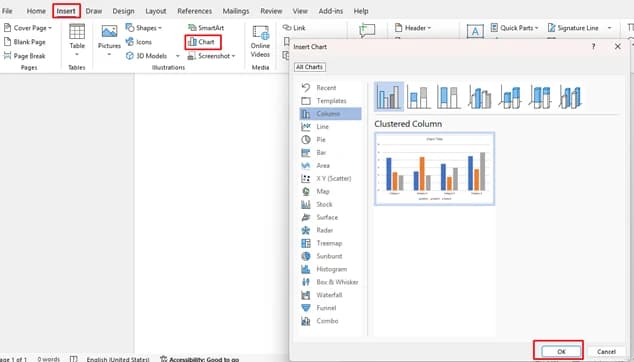Screen dimensions: 634x362
Task: Select the All Charts tab
Action: (x=309, y=67)
